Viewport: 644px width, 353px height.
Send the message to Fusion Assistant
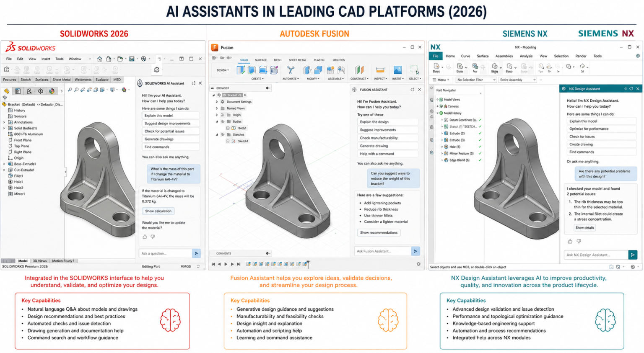(x=415, y=251)
